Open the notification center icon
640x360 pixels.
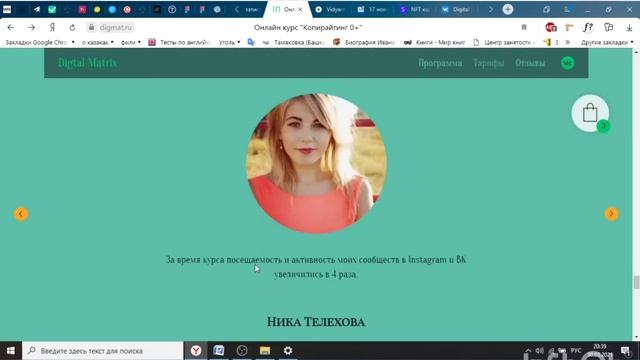(x=625, y=351)
